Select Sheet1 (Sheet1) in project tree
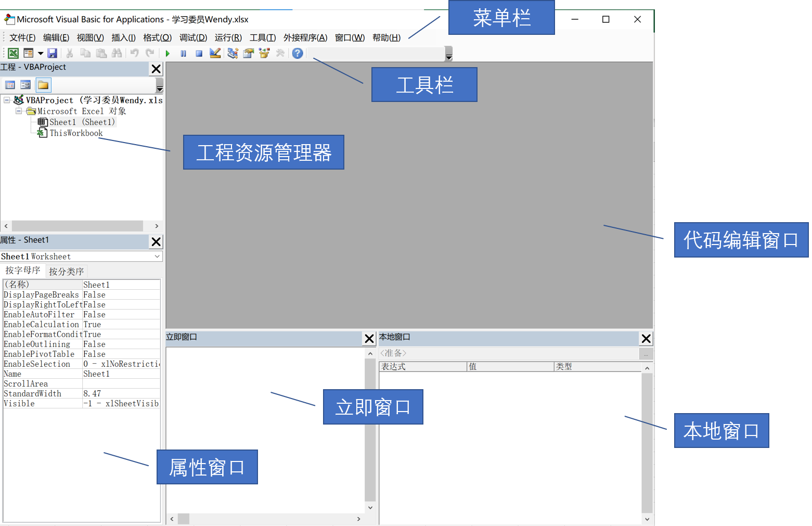812x526 pixels. pyautogui.click(x=82, y=122)
